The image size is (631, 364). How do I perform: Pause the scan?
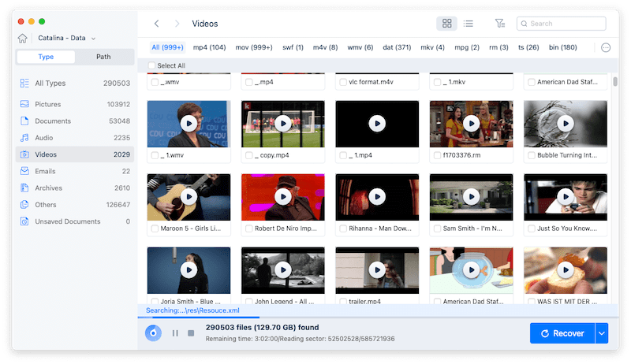tap(175, 333)
